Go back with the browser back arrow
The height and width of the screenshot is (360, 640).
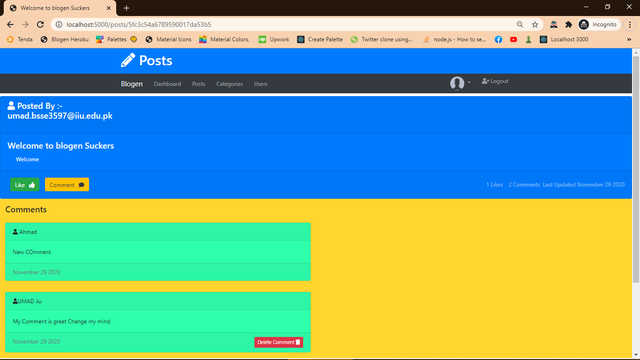coord(10,24)
